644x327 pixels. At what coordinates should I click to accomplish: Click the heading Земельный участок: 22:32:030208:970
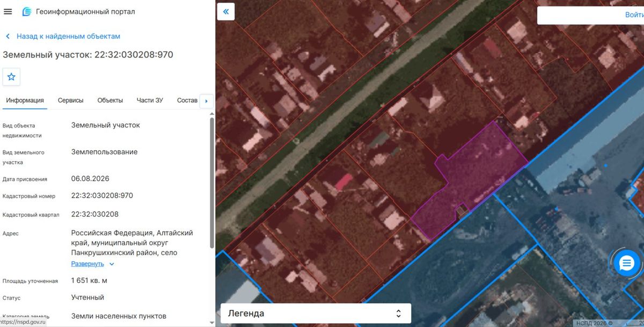coord(88,55)
